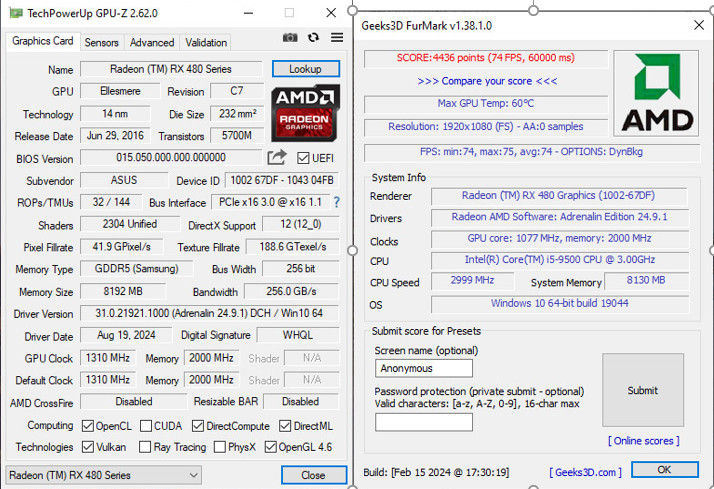Click the 2999 MHz CPU speed value
Viewport: 714px width, 489px height.
pos(472,280)
